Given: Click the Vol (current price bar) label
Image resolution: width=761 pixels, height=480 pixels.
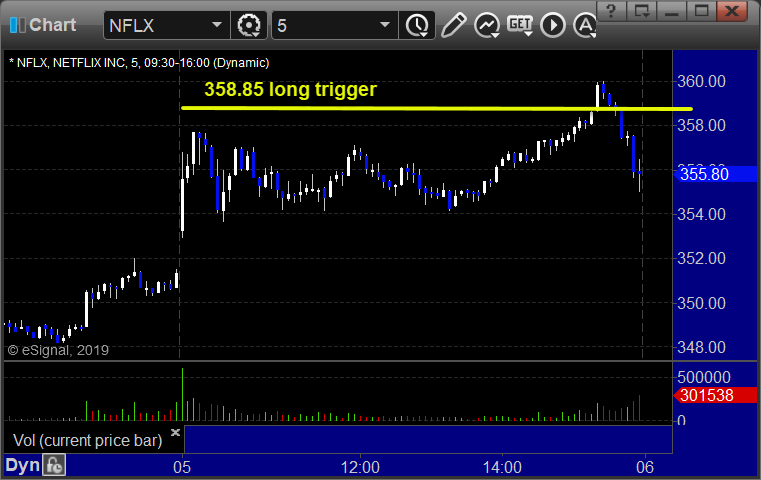Looking at the screenshot, I should (87, 440).
